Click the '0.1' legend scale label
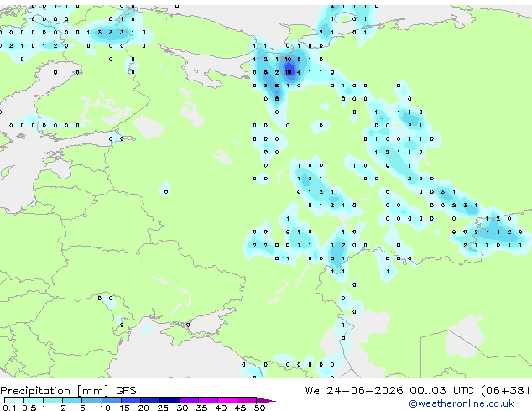532x411 pixels. (9, 408)
